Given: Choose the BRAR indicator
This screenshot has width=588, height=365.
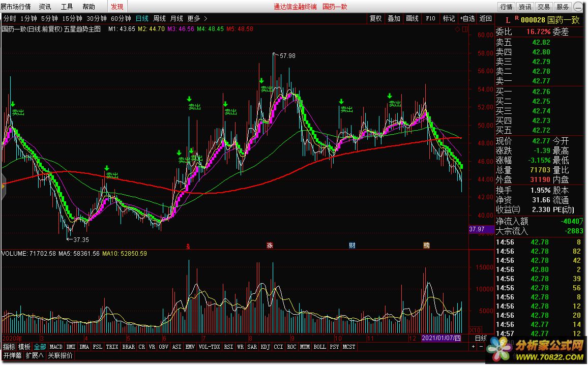Looking at the screenshot, I should coord(129,347).
